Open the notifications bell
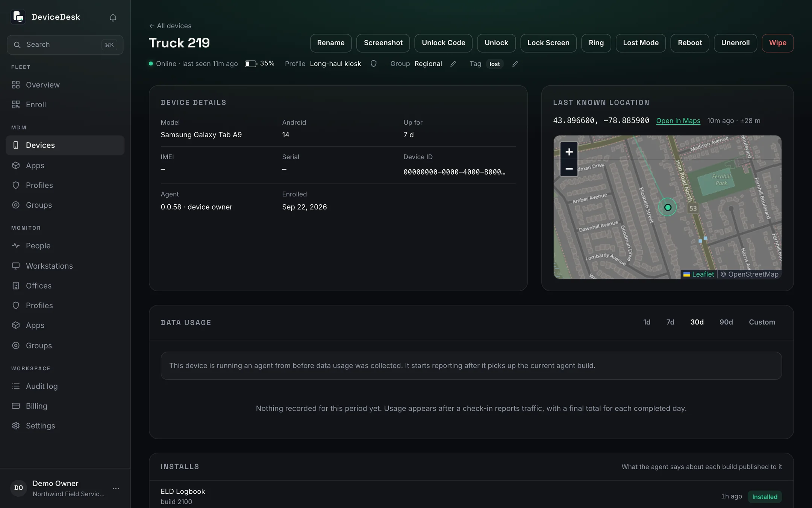Screen dimensions: 812x508 pyautogui.click(x=113, y=18)
